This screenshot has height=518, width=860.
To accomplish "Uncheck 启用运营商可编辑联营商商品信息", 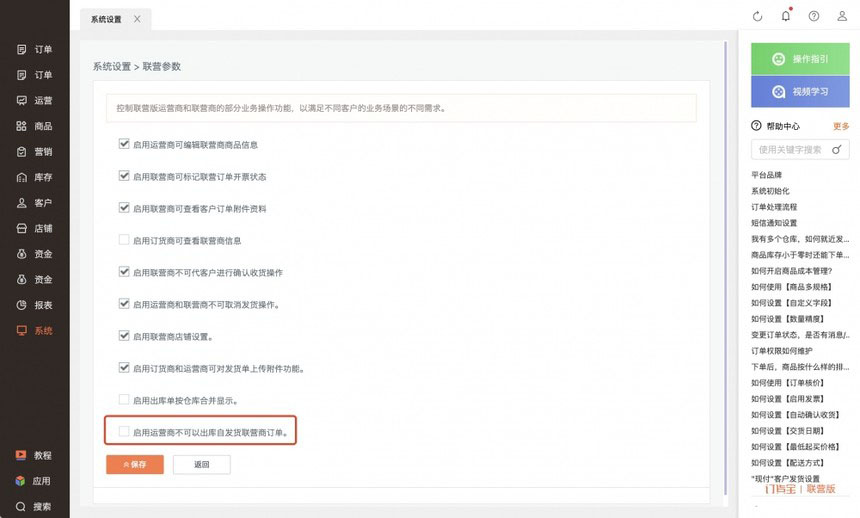I will tap(124, 144).
